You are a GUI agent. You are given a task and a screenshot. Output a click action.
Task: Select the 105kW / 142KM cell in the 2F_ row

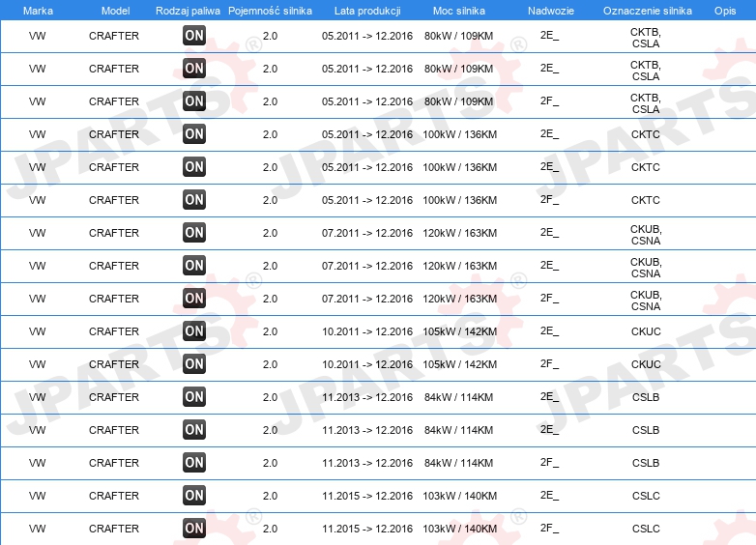pos(459,364)
